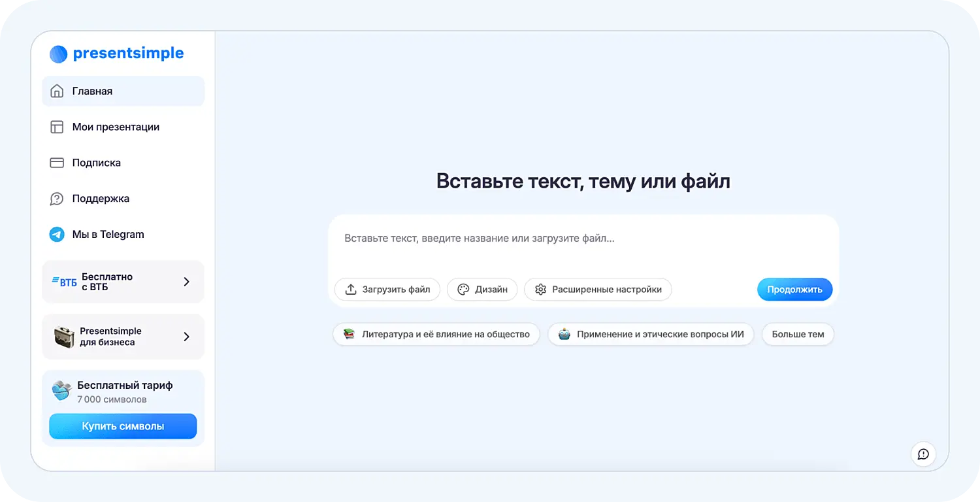Select the home icon next to Главная
The width and height of the screenshot is (980, 502).
tap(57, 91)
